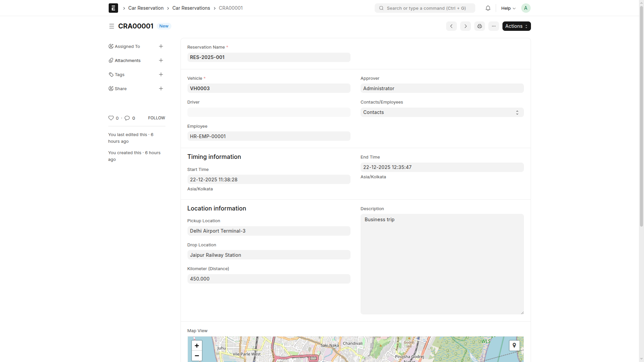
Task: Click the Reservation Name field
Action: (269, 57)
